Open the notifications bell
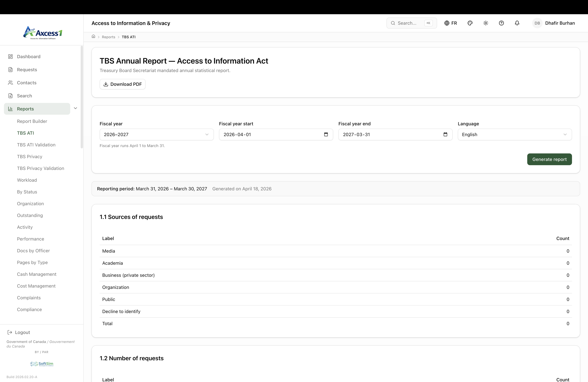 click(517, 23)
